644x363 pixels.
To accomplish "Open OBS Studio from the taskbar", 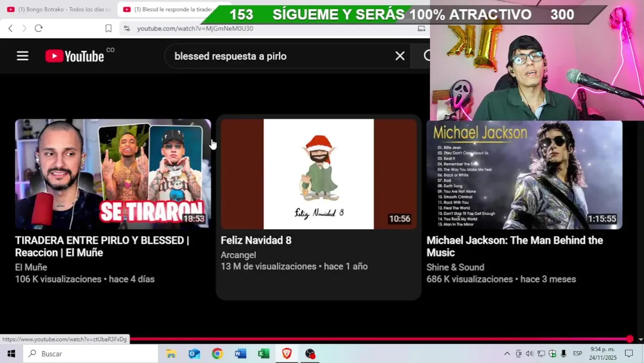I will point(310,354).
